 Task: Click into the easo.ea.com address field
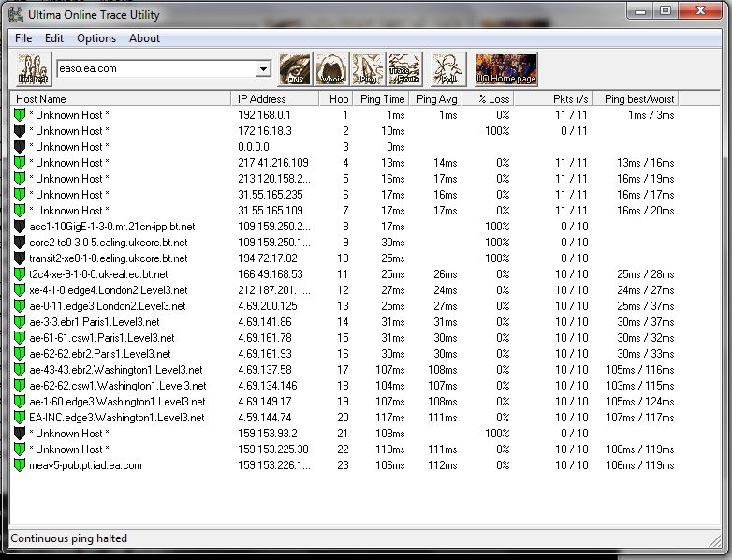pos(156,69)
